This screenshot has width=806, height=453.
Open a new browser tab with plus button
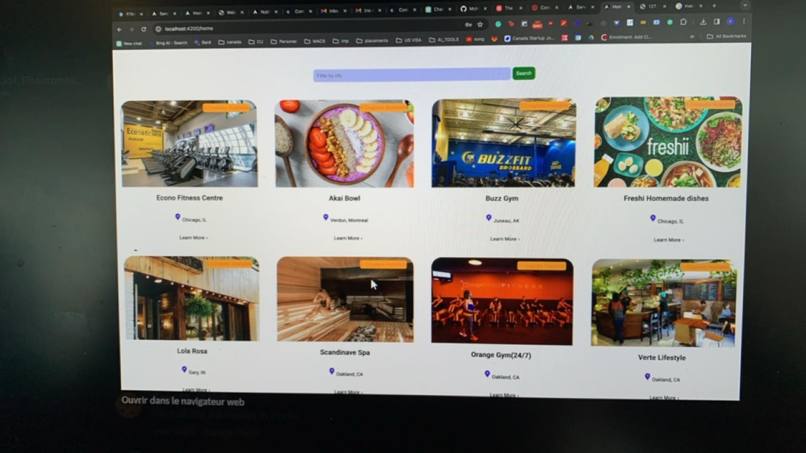click(714, 6)
